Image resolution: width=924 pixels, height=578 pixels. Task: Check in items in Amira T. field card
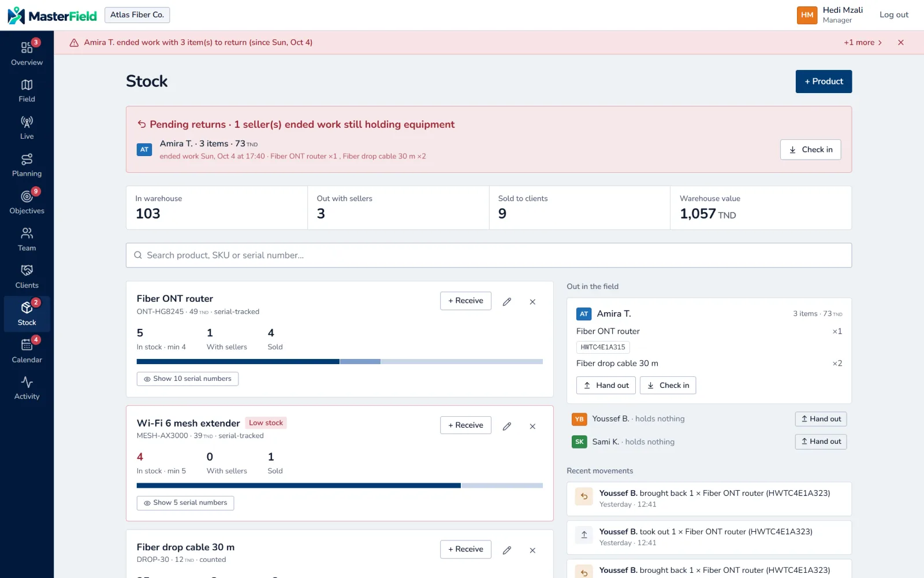point(668,386)
